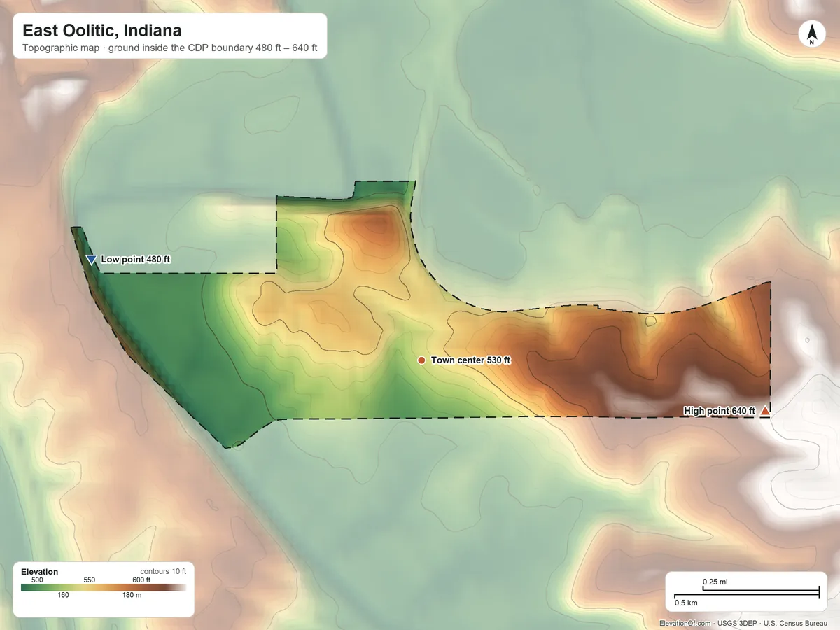Click the "600 ft" legend tick label
The width and height of the screenshot is (840, 630).
[141, 580]
